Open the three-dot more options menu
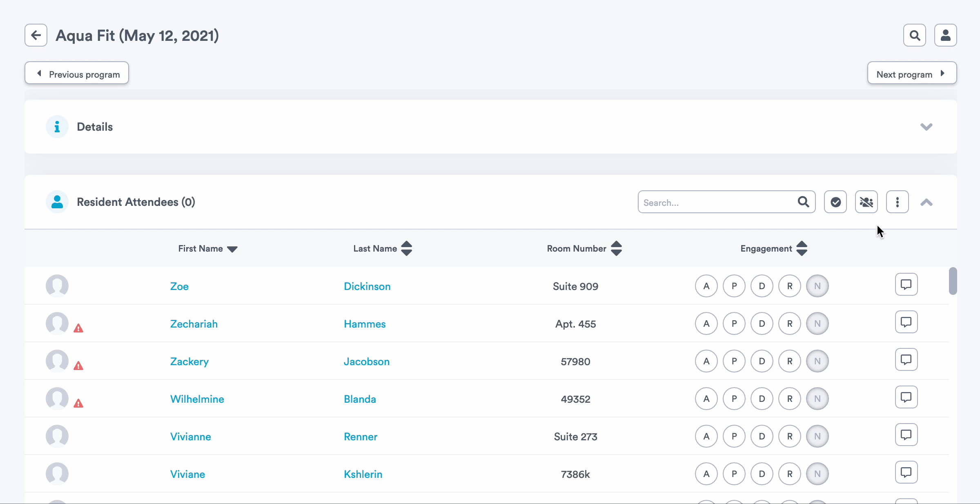Viewport: 980px width, 504px height. click(897, 202)
